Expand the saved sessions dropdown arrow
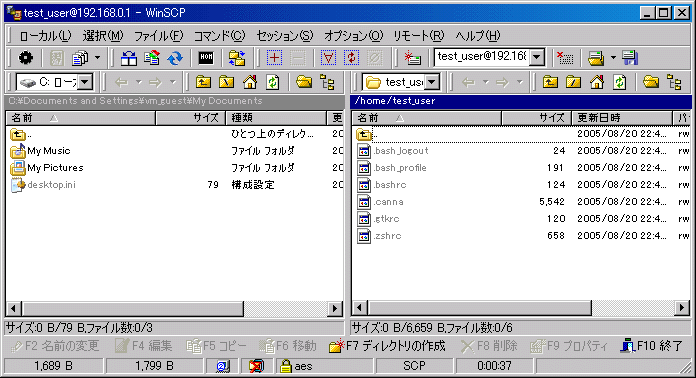 [613, 58]
